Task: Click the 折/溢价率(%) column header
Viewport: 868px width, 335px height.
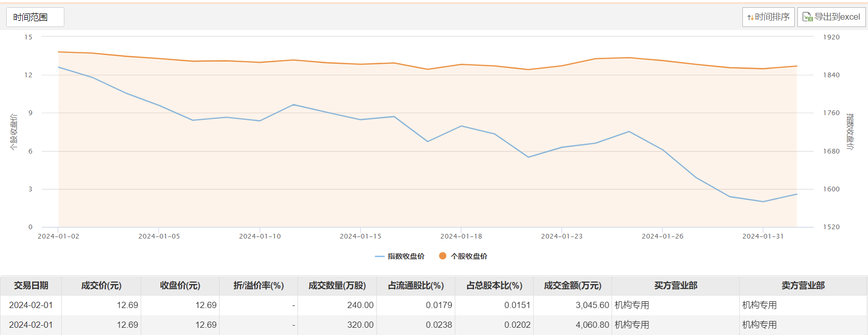Action: coord(259,286)
